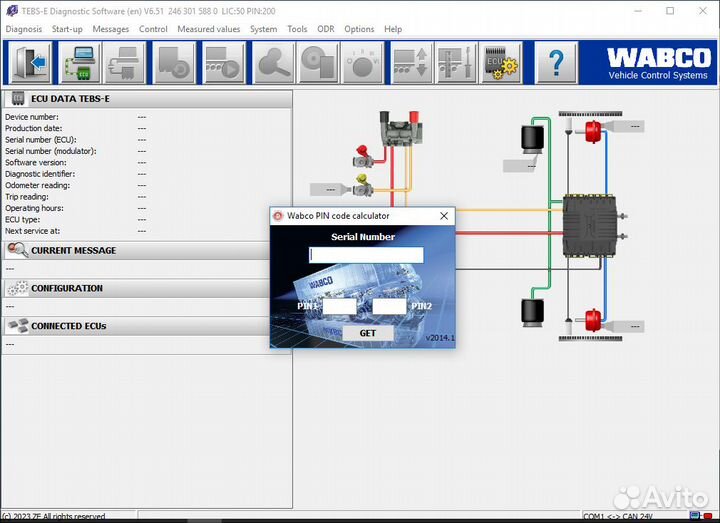Click the ECU type label
The image size is (720, 523).
click(x=22, y=219)
